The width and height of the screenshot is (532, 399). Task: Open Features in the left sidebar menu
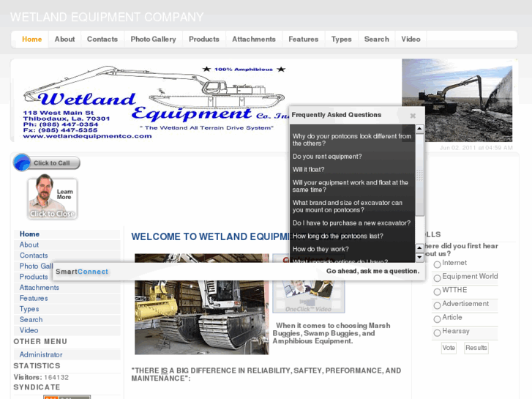pos(67,298)
